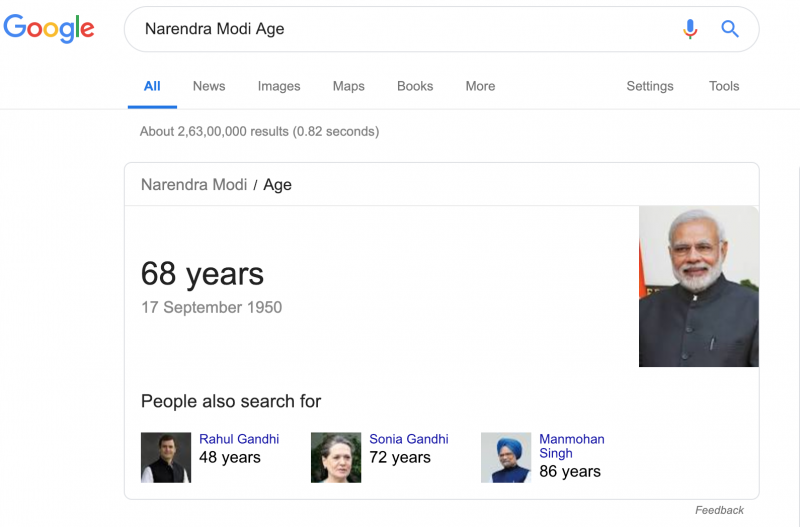Open the Rahul Gandhi link

[x=239, y=439]
